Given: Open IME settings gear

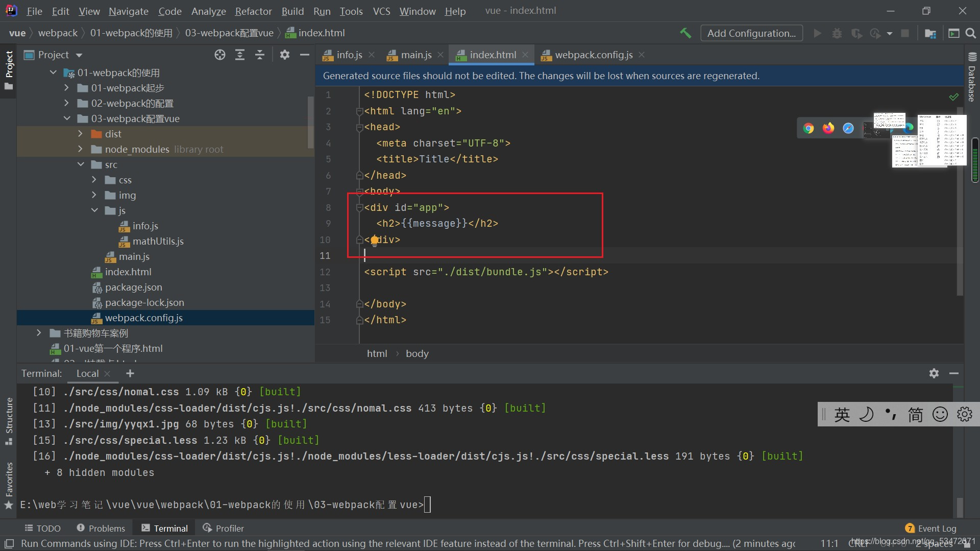Looking at the screenshot, I should [x=964, y=414].
